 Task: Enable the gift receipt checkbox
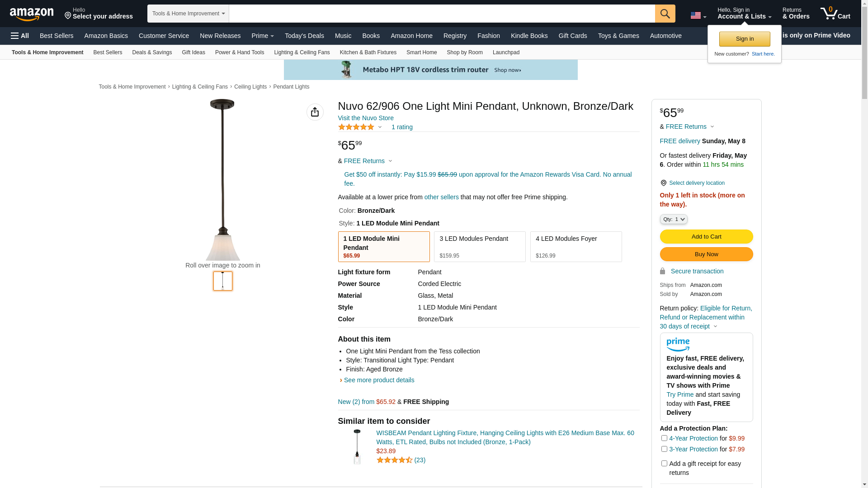(x=664, y=464)
